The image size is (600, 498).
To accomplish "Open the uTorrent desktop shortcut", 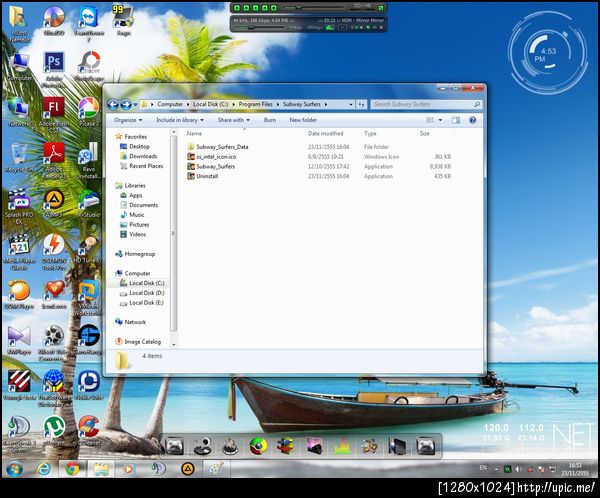I will 54,431.
